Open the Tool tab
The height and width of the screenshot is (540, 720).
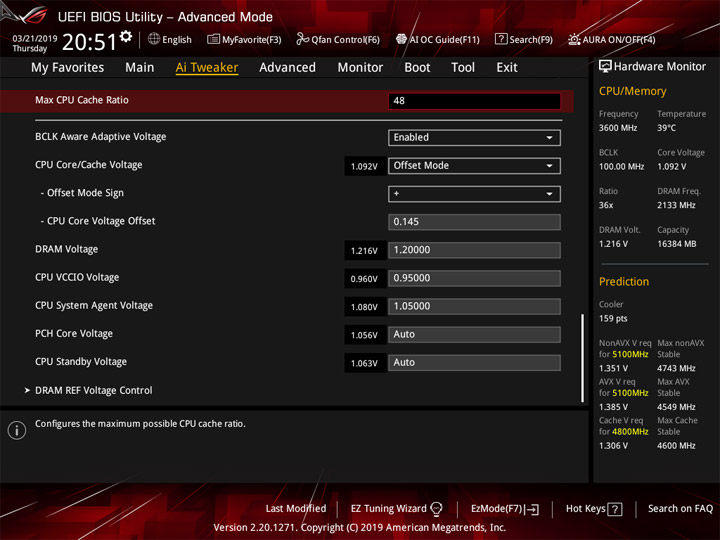(463, 68)
